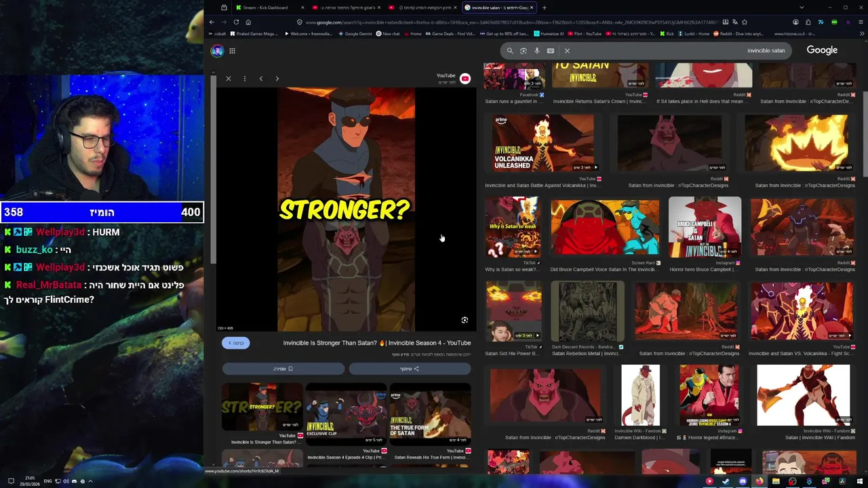The image size is (868, 488).
Task: Click the Visit button under preview
Action: pyautogui.click(x=236, y=343)
